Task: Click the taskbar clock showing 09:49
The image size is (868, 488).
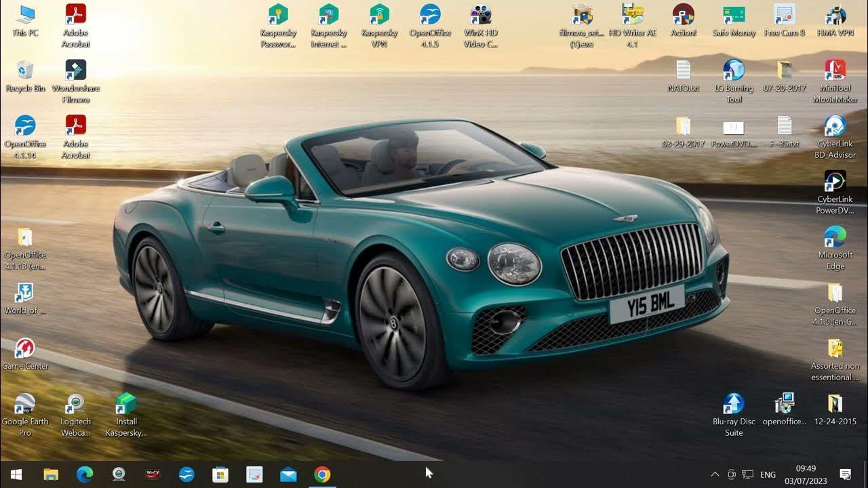Action: point(806,474)
